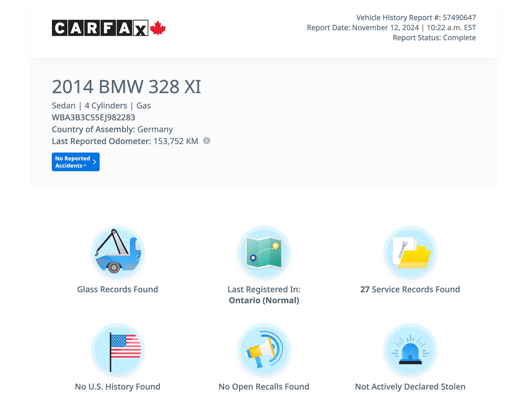The width and height of the screenshot is (532, 406).
Task: Open Last Registered In: Ontario (Normal)
Action: (264, 295)
